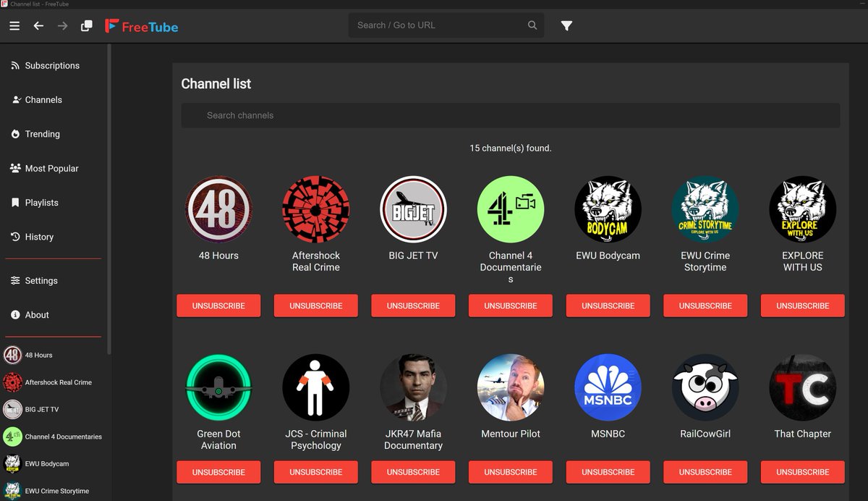868x501 pixels.
Task: Go forward with the right arrow
Action: tap(63, 25)
